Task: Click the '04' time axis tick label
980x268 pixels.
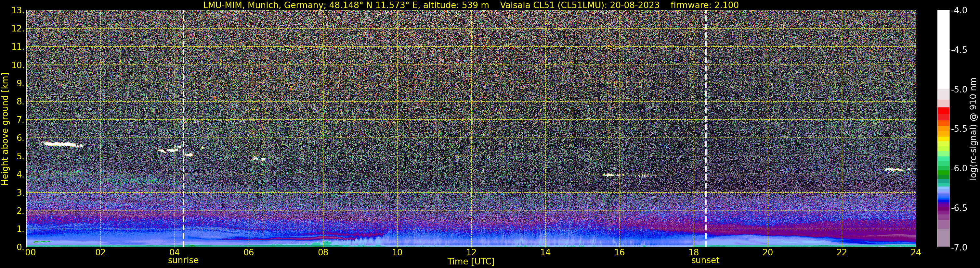Action: click(x=174, y=252)
